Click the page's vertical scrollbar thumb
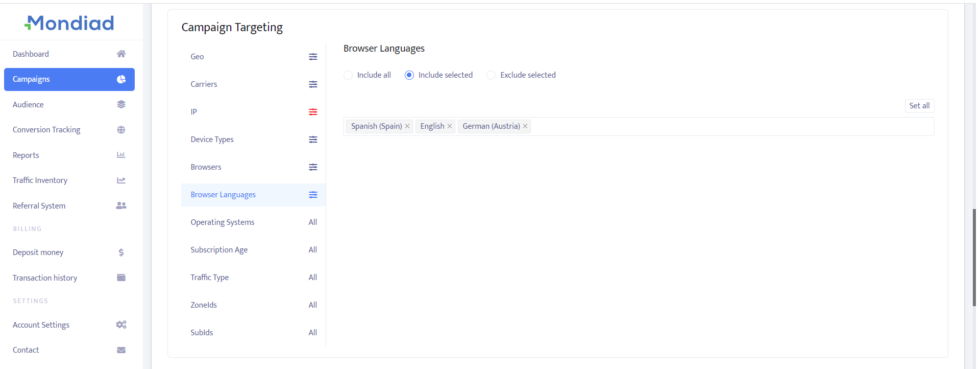Image resolution: width=980 pixels, height=369 pixels. [974, 257]
